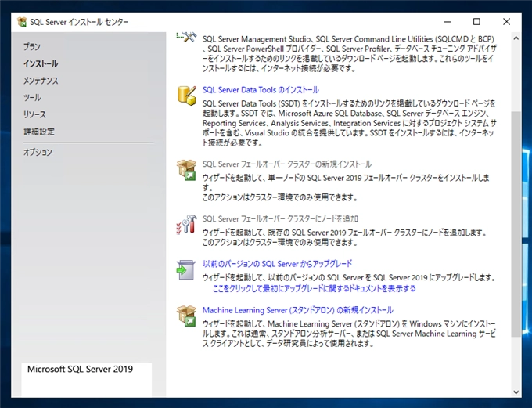Click the scrollbar up arrow

coord(516,38)
